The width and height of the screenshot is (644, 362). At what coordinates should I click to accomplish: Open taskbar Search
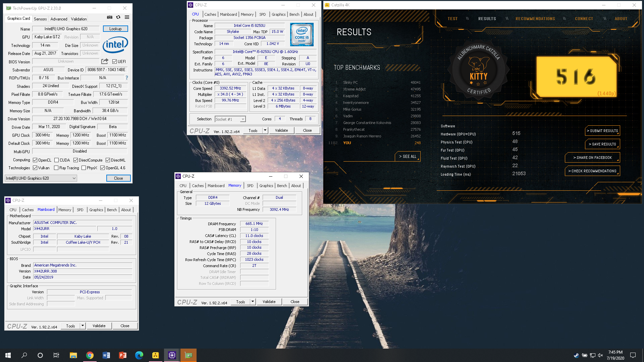click(x=24, y=355)
